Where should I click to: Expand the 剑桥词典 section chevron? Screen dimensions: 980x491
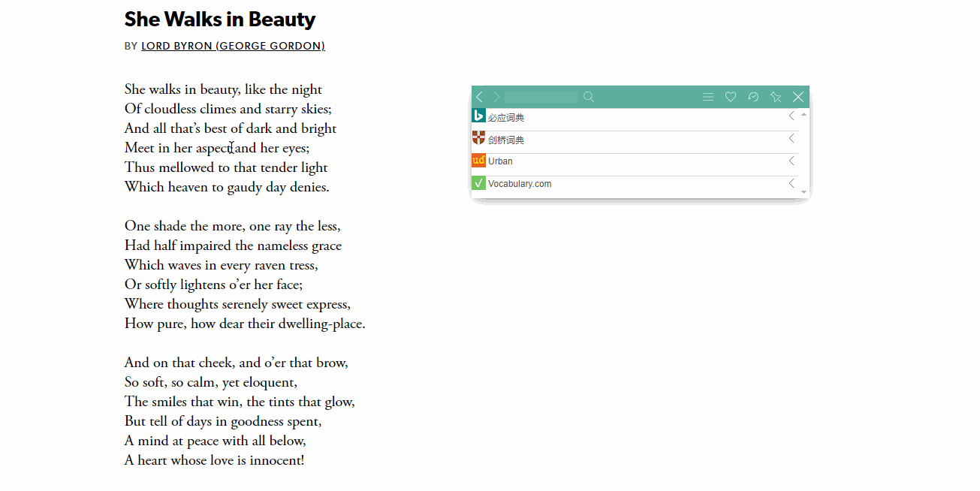(x=792, y=138)
